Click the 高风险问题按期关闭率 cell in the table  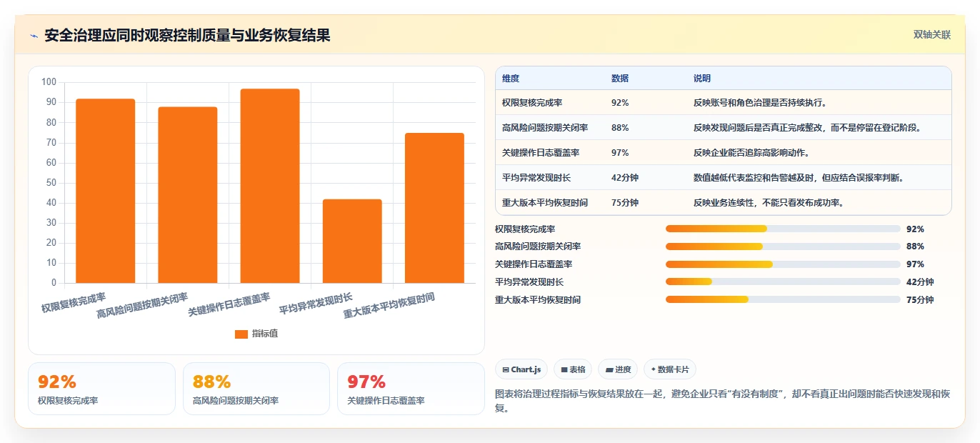pos(545,128)
